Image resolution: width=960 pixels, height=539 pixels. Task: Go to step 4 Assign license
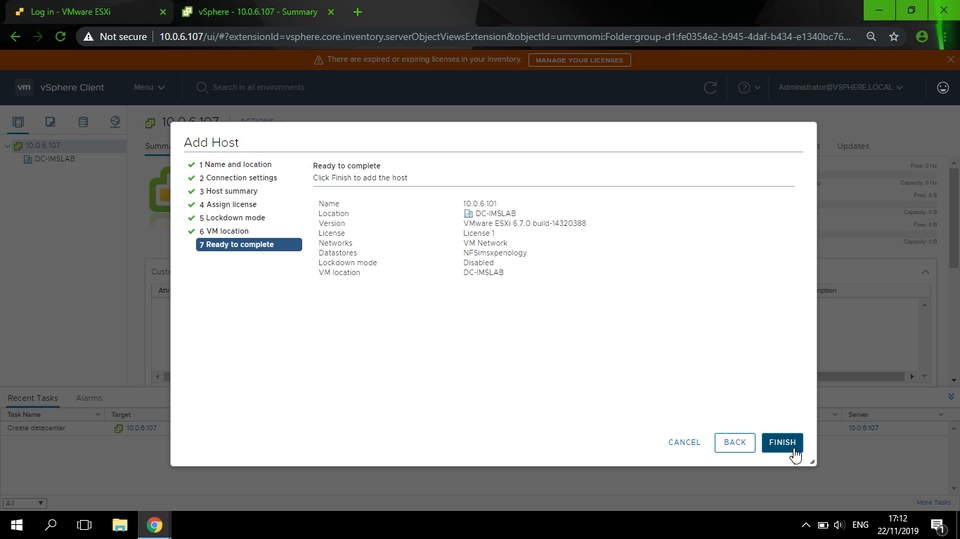pyautogui.click(x=228, y=205)
